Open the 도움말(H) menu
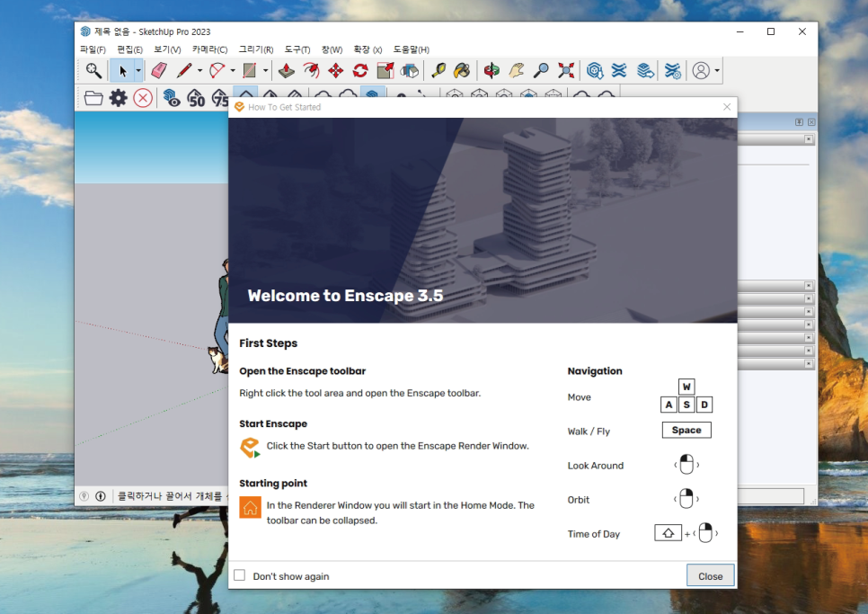This screenshot has height=614, width=868. [411, 49]
